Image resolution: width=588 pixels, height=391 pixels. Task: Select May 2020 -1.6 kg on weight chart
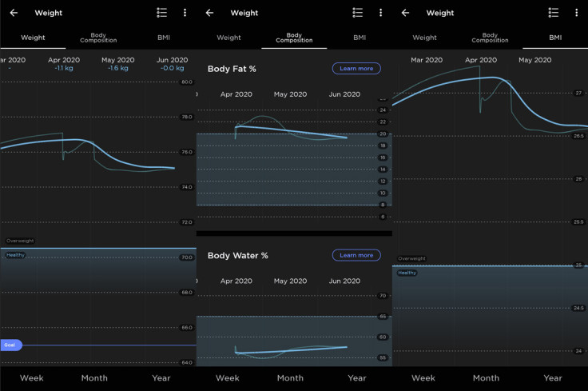pos(117,64)
